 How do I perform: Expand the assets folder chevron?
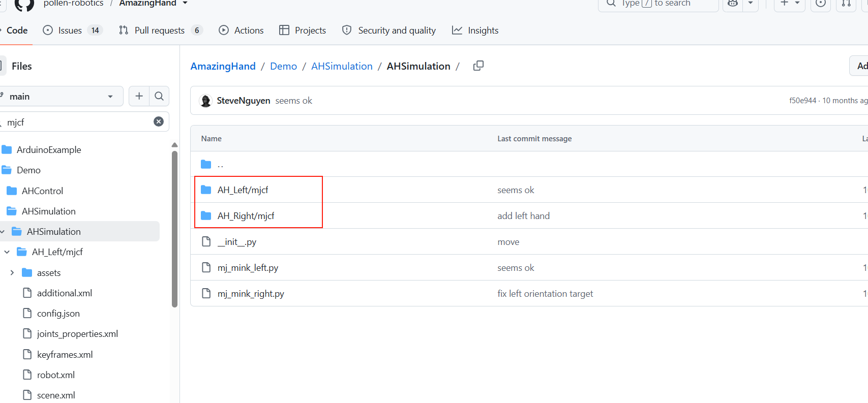(12, 273)
